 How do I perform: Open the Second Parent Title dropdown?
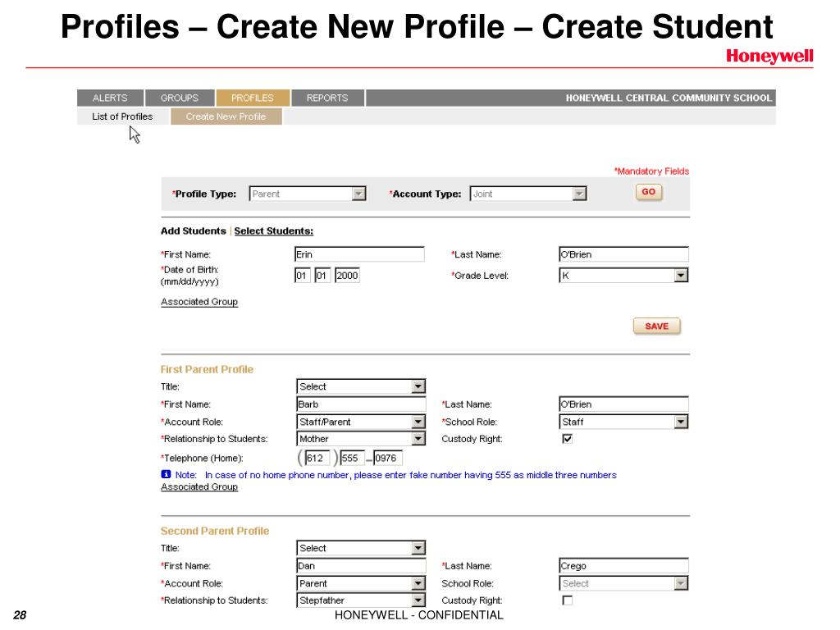[x=361, y=548]
